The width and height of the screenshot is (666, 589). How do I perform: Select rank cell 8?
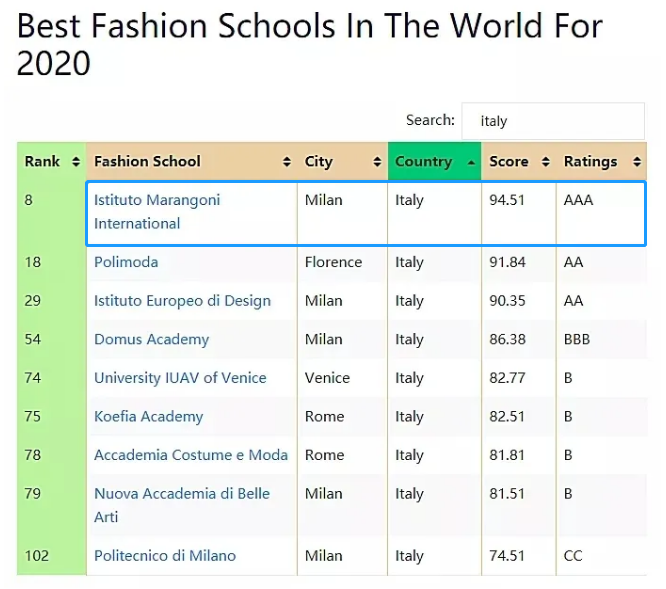(x=51, y=213)
